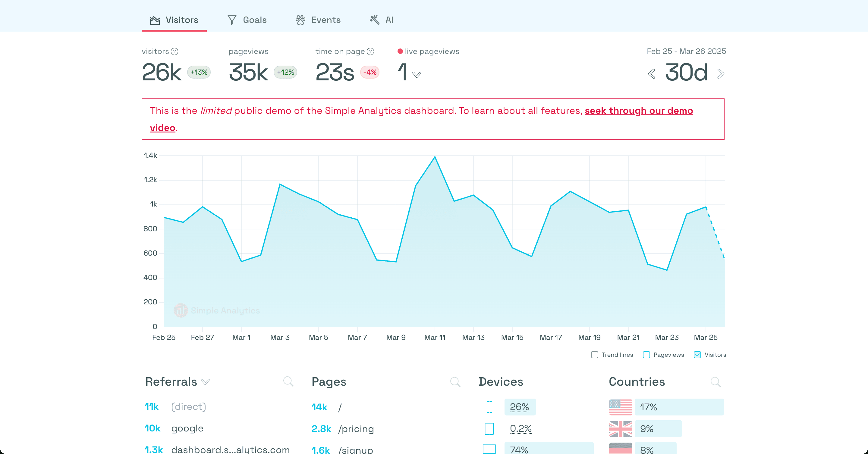This screenshot has height=454, width=868.
Task: Open the /signup page row
Action: (386, 449)
